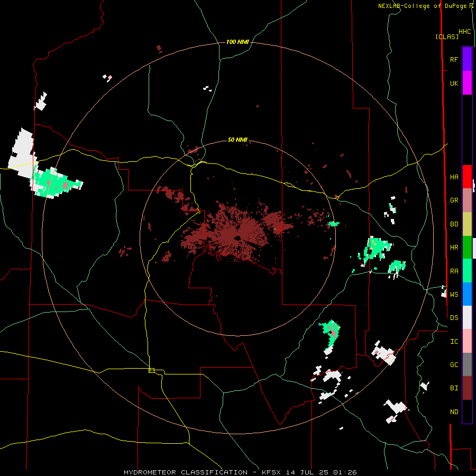Pick the dark green HR heavy rain swatch

467,248
